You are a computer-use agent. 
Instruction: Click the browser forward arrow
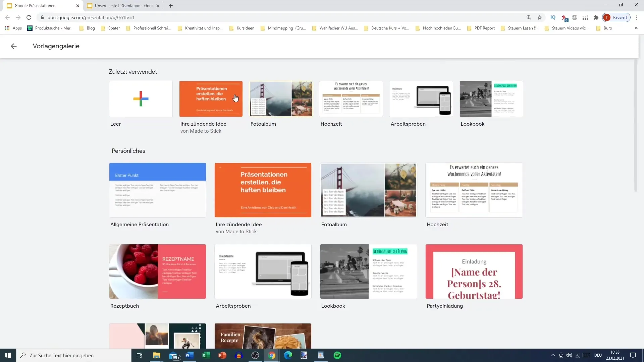pos(18,17)
